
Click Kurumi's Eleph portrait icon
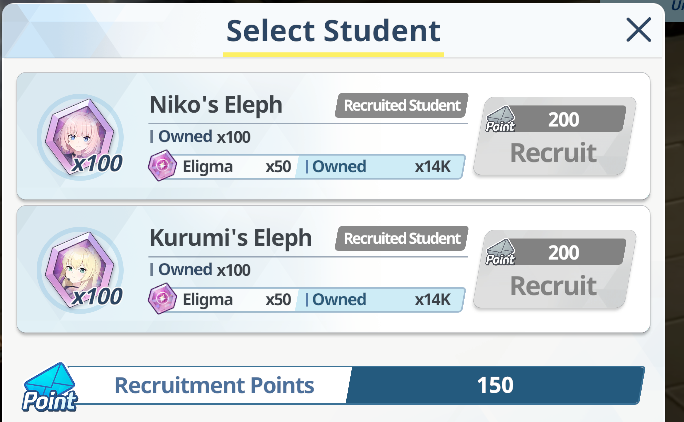80,270
